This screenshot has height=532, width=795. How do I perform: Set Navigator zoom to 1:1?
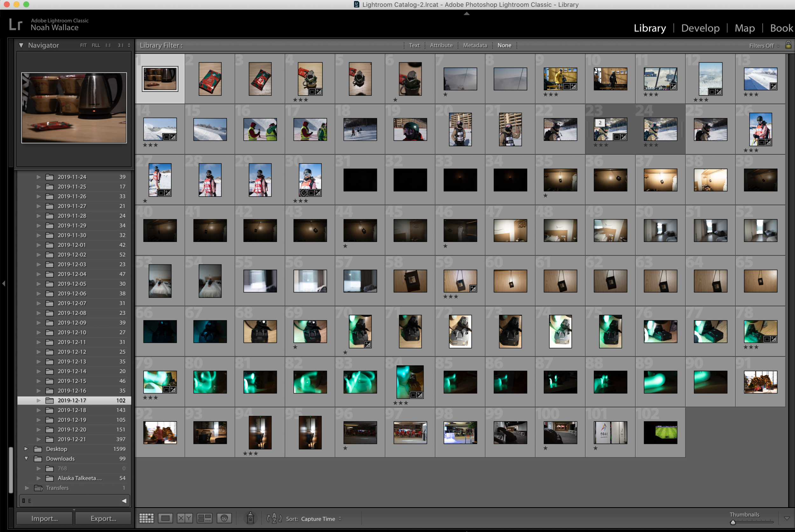click(108, 45)
